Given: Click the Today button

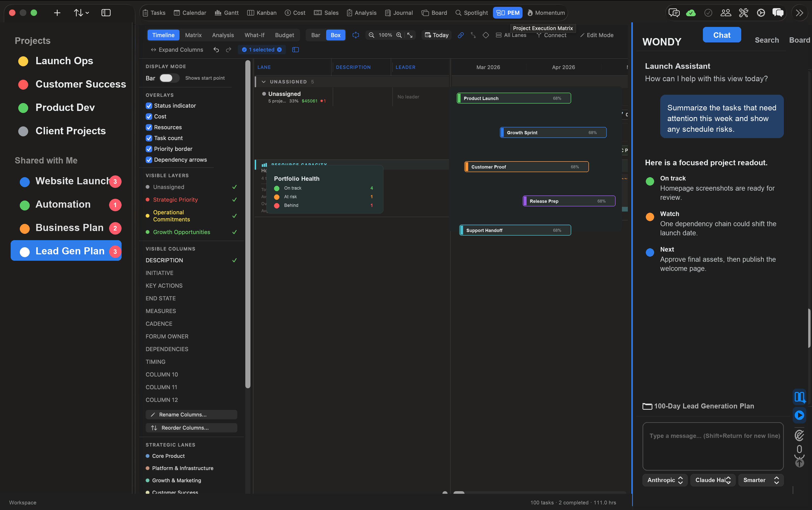Looking at the screenshot, I should click(x=436, y=35).
